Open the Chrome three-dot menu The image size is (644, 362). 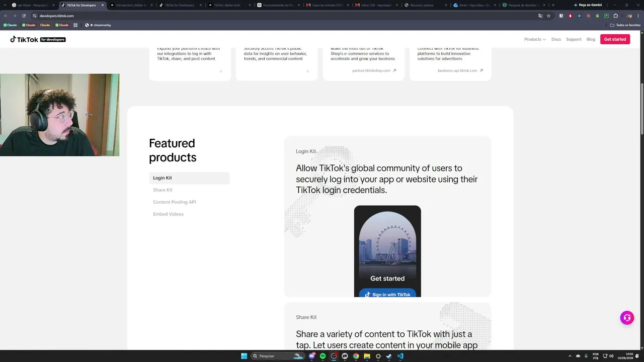point(637,16)
